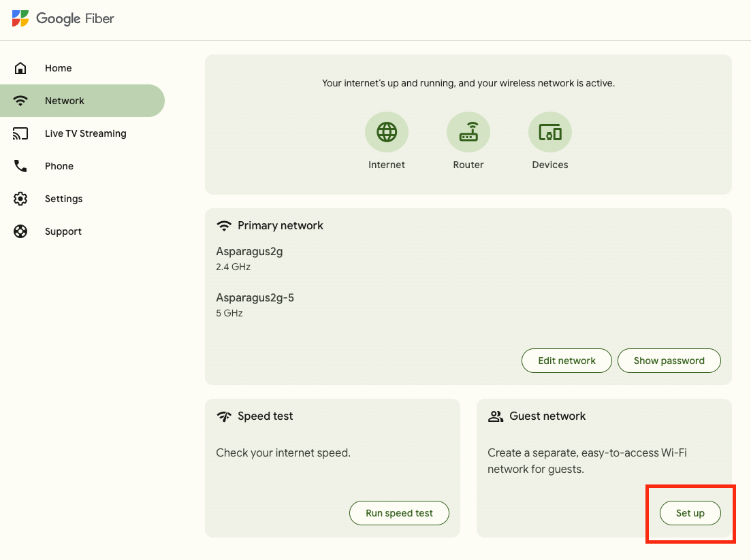Click the Speed test gauge icon
751x560 pixels.
click(224, 416)
